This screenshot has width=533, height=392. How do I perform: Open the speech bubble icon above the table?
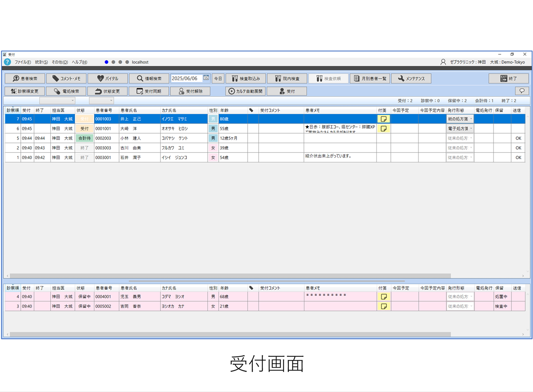pyautogui.click(x=522, y=91)
